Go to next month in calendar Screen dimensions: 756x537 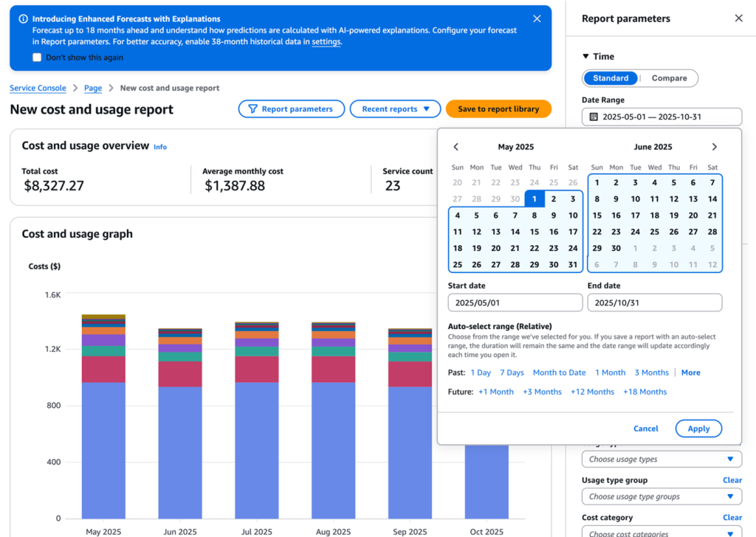pyautogui.click(x=714, y=147)
